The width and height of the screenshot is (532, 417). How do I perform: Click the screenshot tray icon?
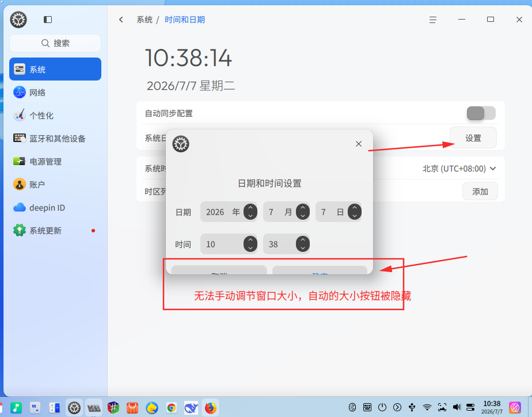tap(442, 407)
